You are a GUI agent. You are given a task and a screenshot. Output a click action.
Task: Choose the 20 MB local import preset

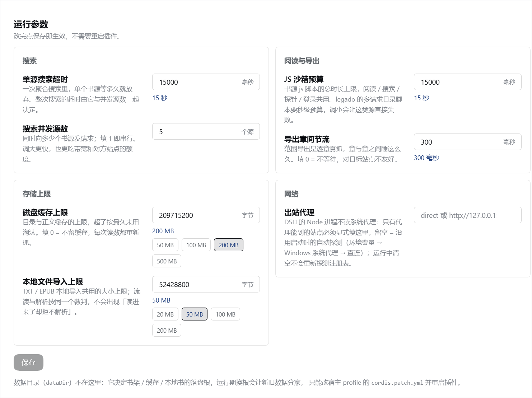[x=165, y=314]
